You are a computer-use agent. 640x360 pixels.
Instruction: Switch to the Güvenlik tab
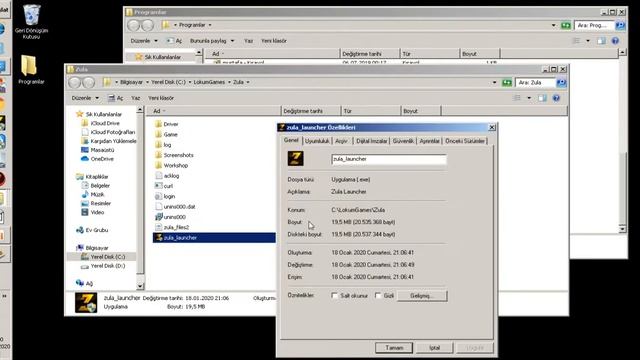(403, 141)
